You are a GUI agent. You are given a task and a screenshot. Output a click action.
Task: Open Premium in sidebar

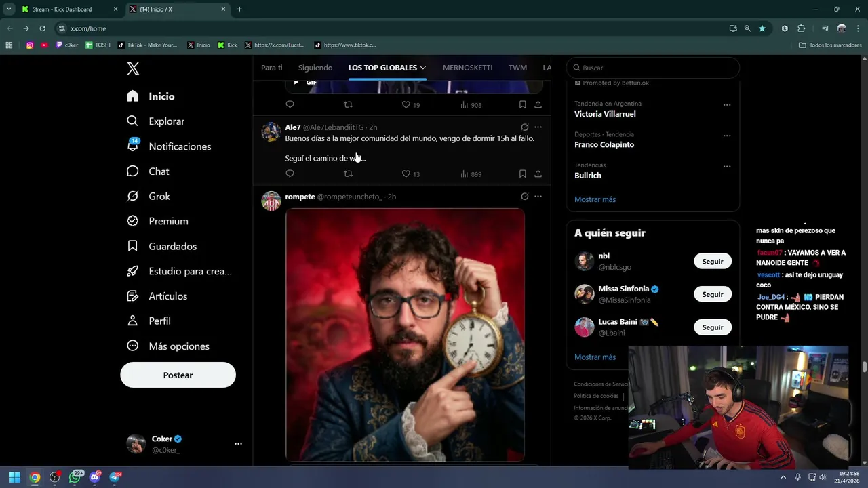pyautogui.click(x=157, y=221)
